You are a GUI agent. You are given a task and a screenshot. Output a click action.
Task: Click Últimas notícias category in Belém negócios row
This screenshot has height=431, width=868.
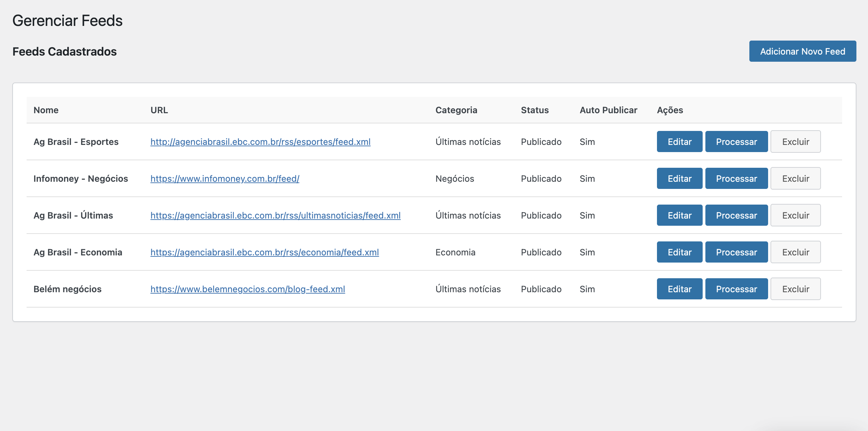[468, 289]
